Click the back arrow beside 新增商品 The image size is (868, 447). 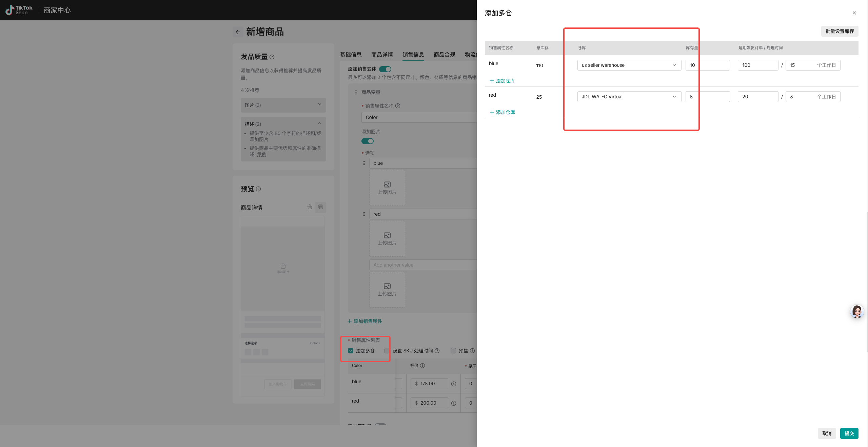tap(238, 32)
